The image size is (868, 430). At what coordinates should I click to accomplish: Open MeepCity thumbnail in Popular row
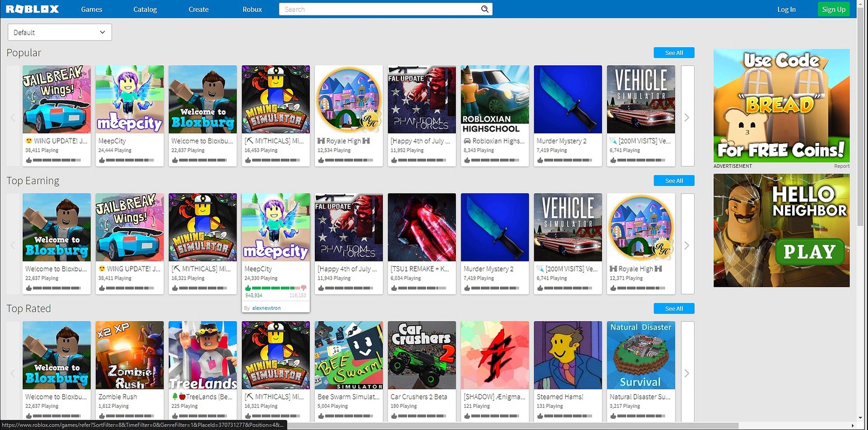point(130,99)
